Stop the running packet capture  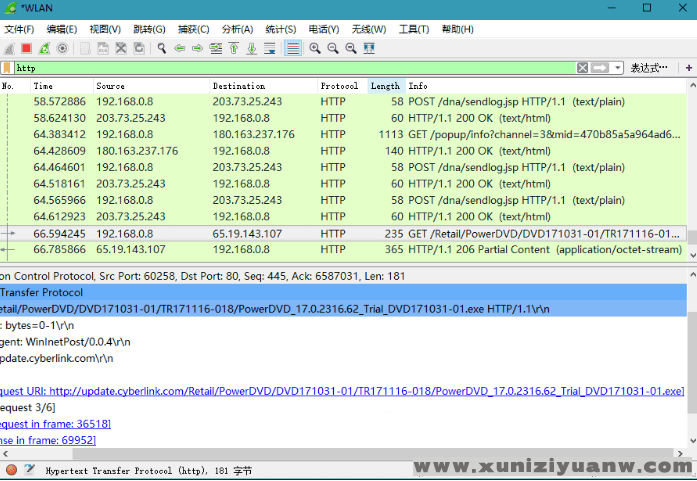(27, 48)
